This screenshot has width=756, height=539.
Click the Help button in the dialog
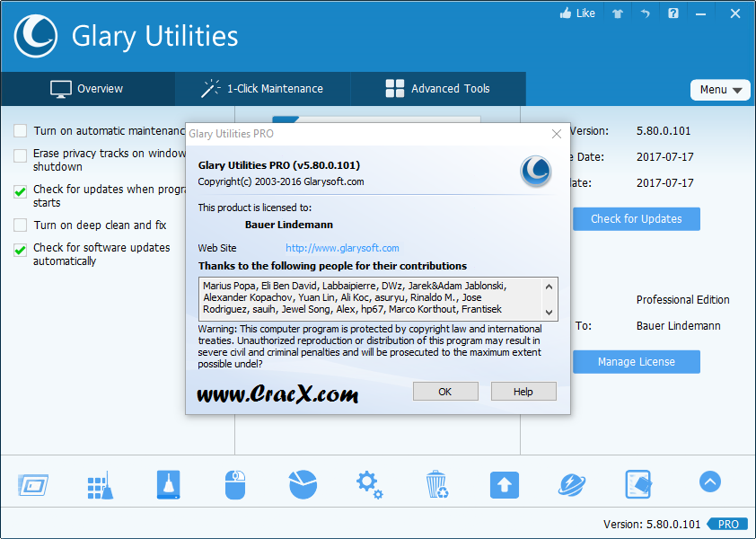[x=523, y=392]
